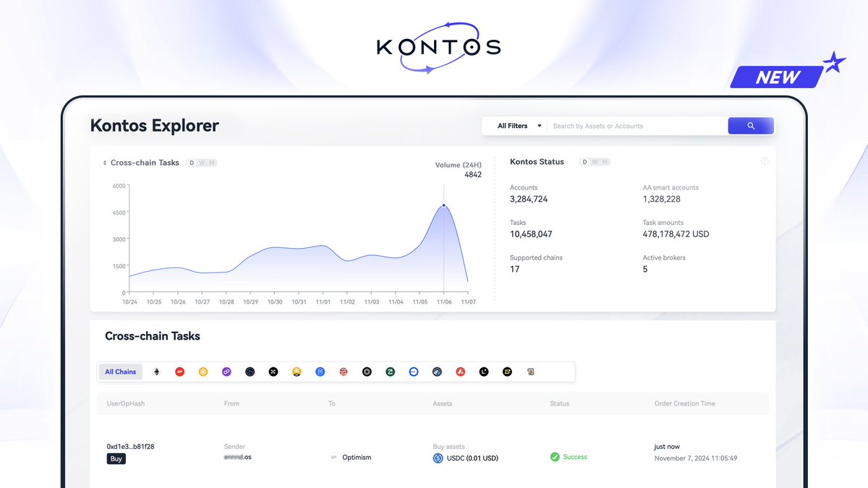Select the yellow BNB Chain cube icon
The width and height of the screenshot is (868, 488).
tap(203, 372)
